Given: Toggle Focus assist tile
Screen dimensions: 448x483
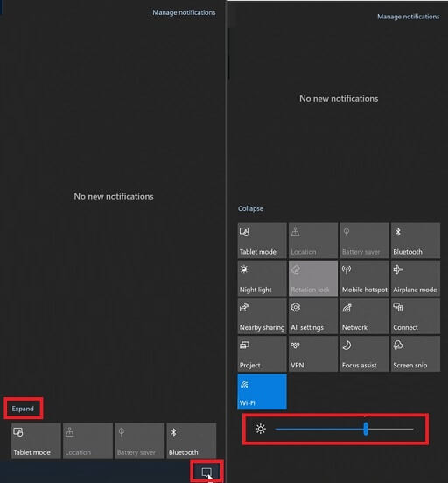Looking at the screenshot, I should tap(364, 354).
